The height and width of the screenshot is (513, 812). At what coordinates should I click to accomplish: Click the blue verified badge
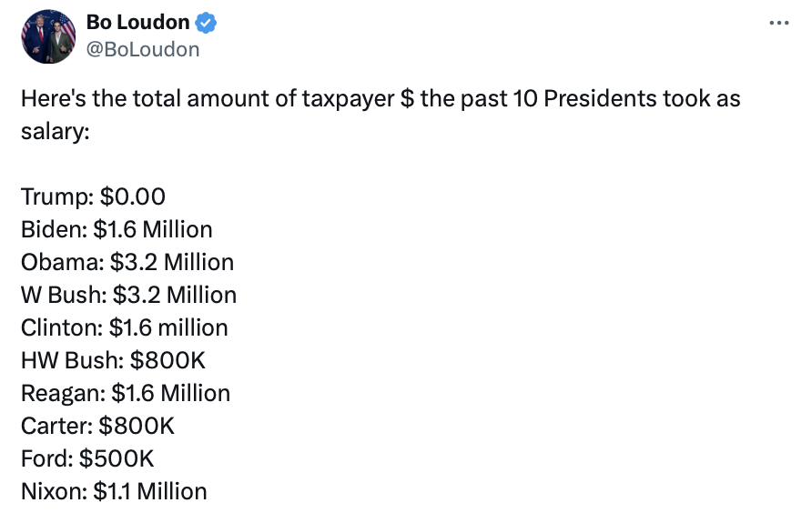pos(208,23)
